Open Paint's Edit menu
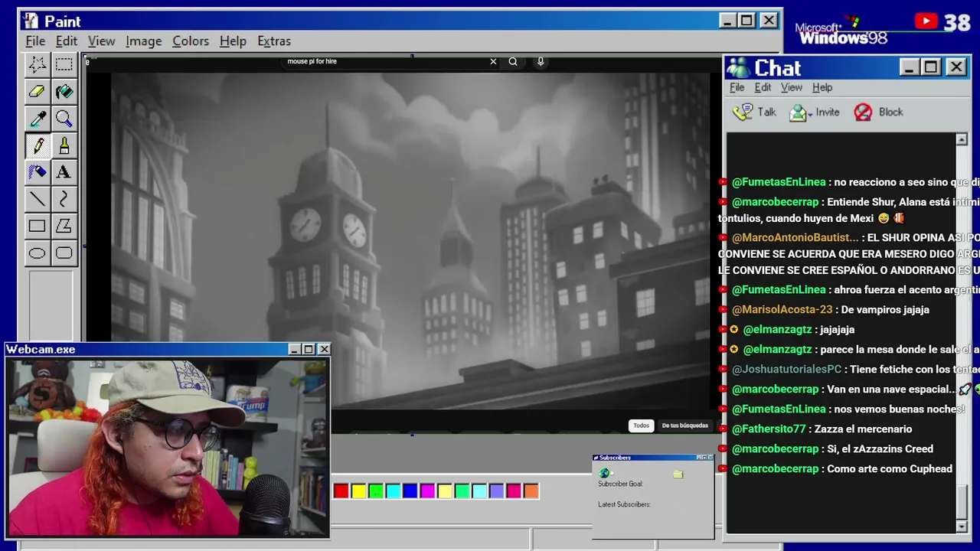Image resolution: width=980 pixels, height=551 pixels. coord(67,41)
